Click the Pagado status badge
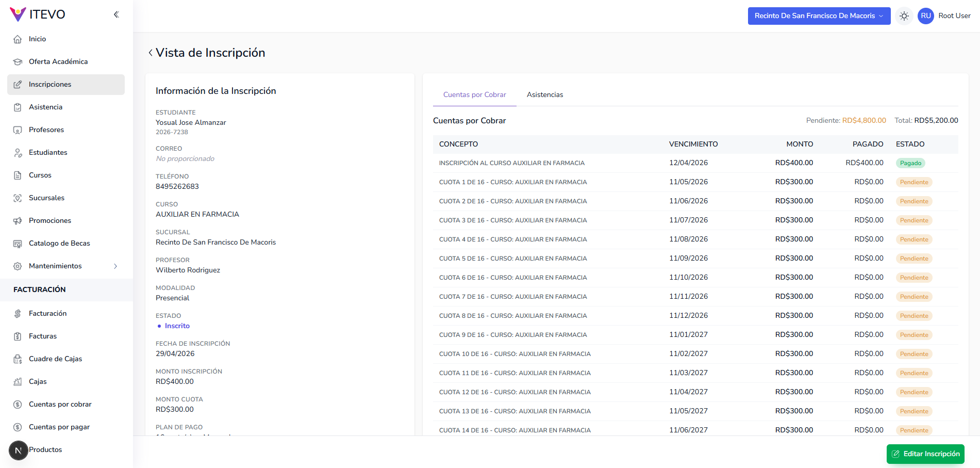This screenshot has height=468, width=980. click(910, 163)
